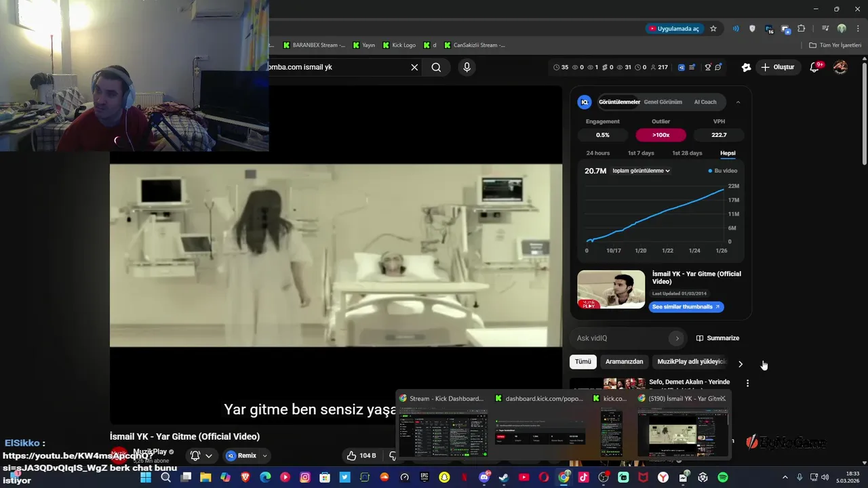
Task: Click the blue vidIQ square icon in stats bar
Action: (x=681, y=67)
